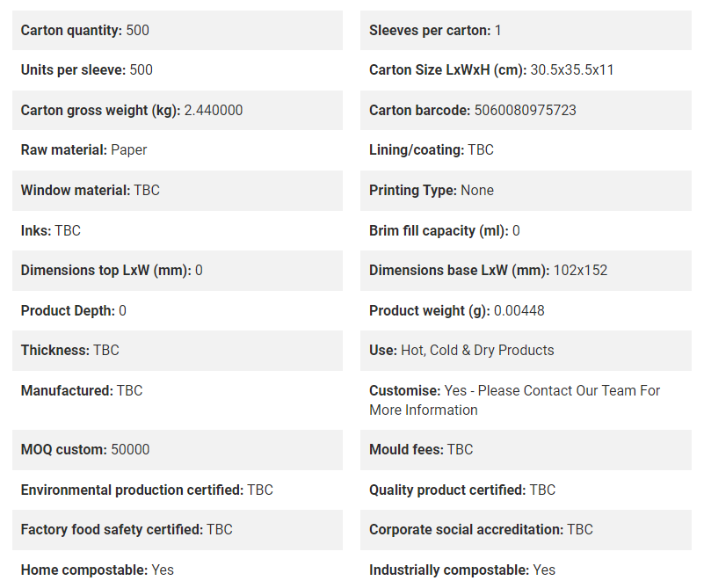This screenshot has height=588, width=704.
Task: Select the Sleeves per carton value
Action: (x=498, y=30)
